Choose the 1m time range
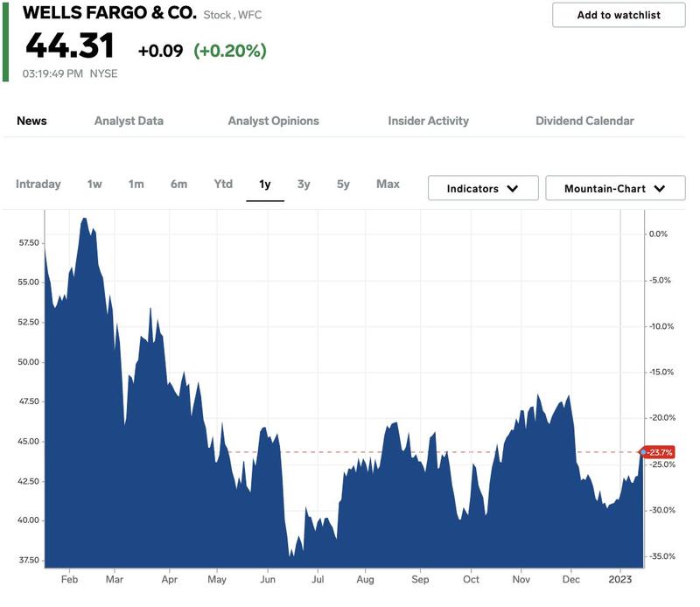 136,184
